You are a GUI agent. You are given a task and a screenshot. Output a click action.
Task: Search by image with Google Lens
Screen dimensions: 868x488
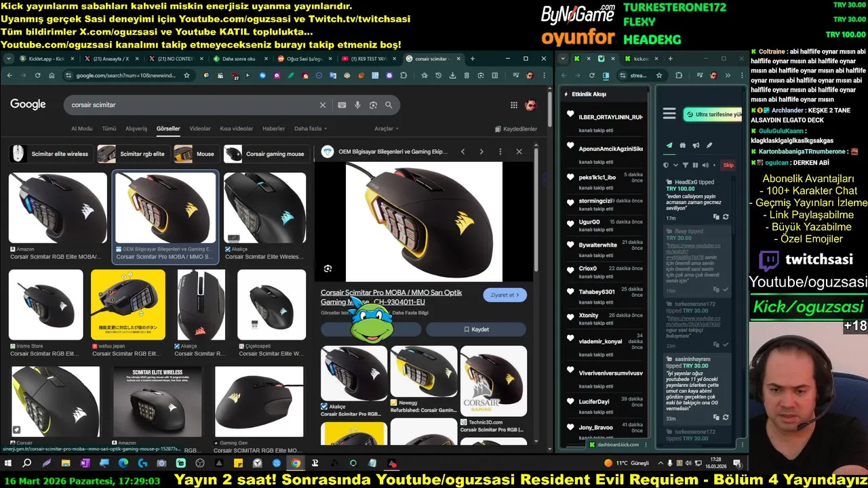tap(373, 105)
